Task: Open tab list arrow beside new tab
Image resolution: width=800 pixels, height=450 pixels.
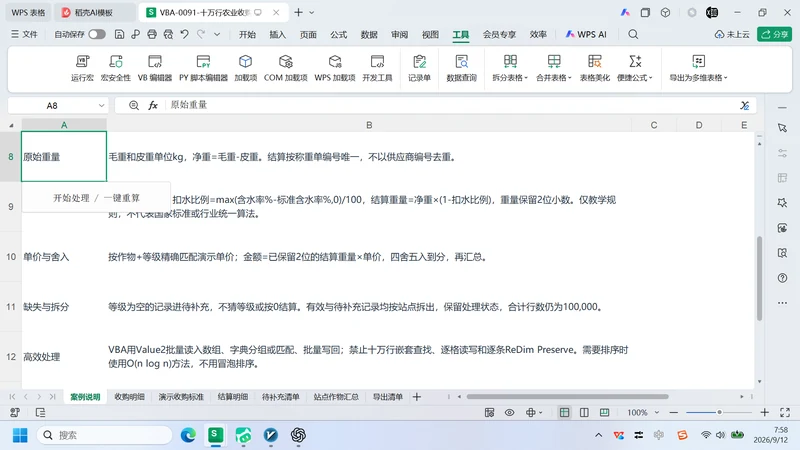Action: 312,12
